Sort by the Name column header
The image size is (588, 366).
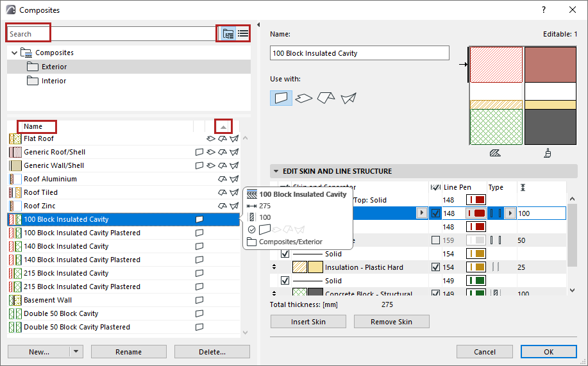33,126
